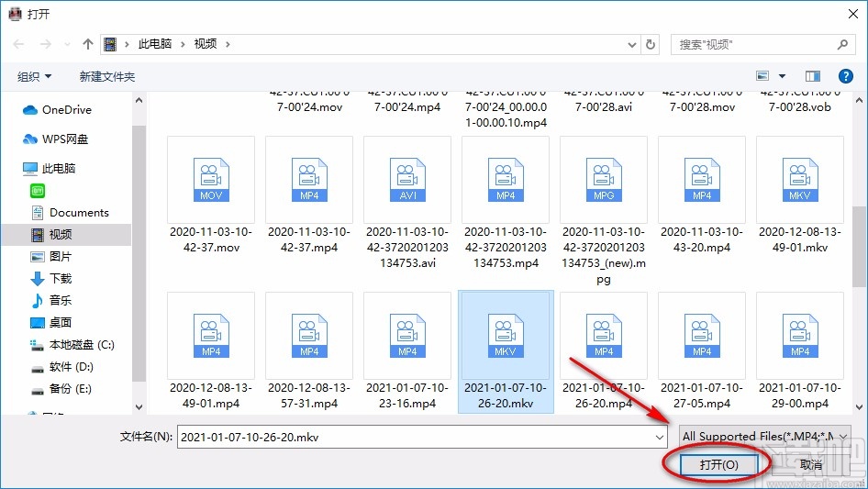868x489 pixels.
Task: Select 此电脑 in the address breadcrumb
Action: pyautogui.click(x=154, y=44)
